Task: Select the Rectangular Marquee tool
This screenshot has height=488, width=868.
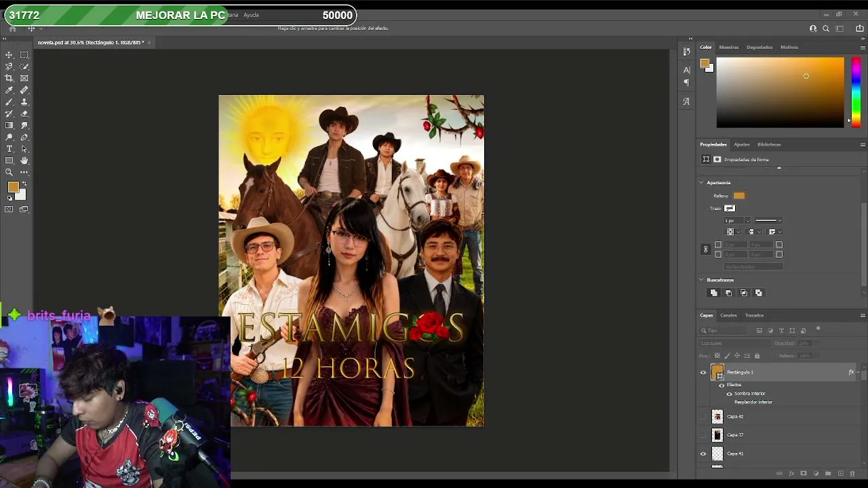Action: (x=24, y=55)
